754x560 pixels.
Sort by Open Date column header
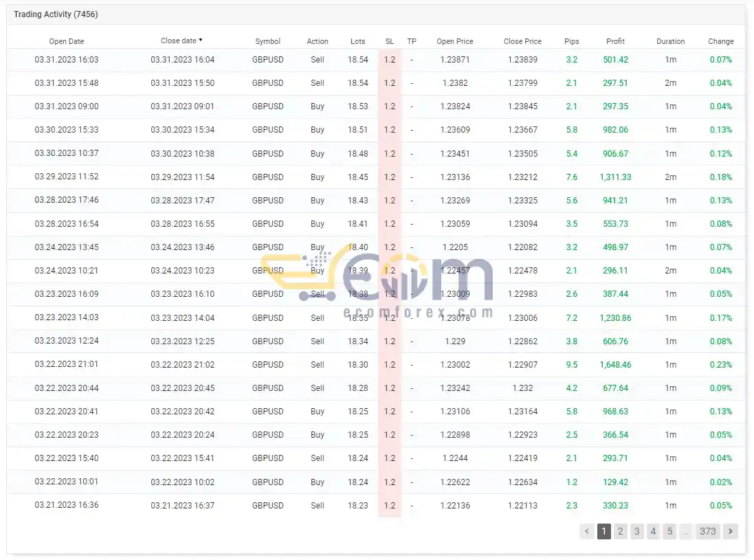67,41
